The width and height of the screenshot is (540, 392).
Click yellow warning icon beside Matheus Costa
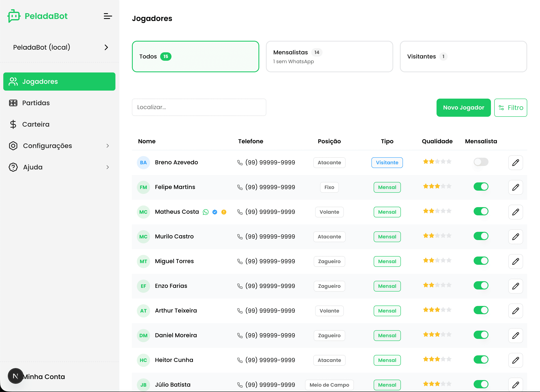224,212
